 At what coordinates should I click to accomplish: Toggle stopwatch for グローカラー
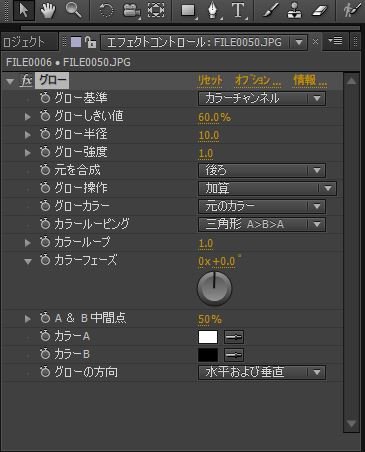(x=45, y=206)
